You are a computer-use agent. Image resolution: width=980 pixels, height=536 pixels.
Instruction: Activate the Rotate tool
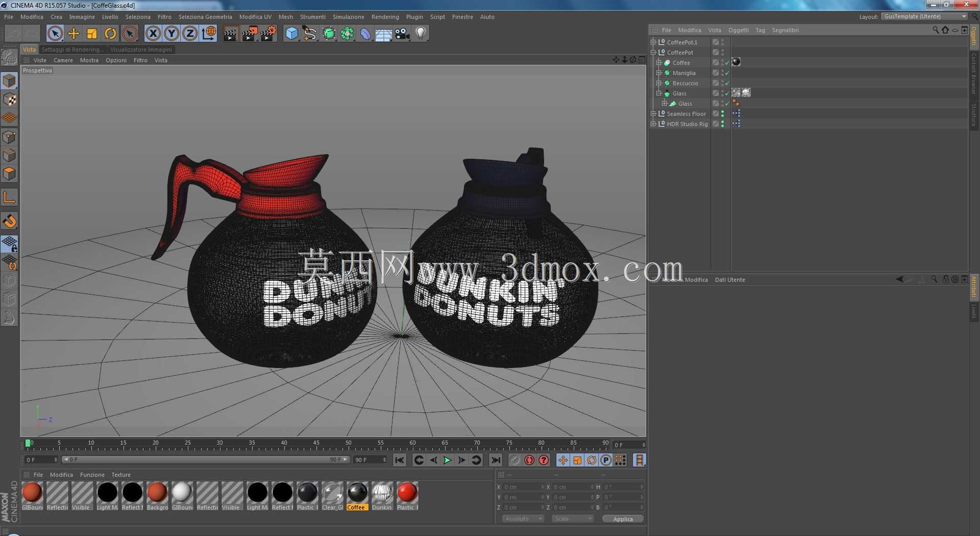(x=110, y=34)
